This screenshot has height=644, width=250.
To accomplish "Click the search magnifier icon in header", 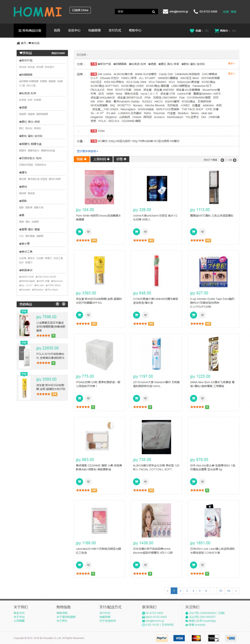I will pos(153,12).
